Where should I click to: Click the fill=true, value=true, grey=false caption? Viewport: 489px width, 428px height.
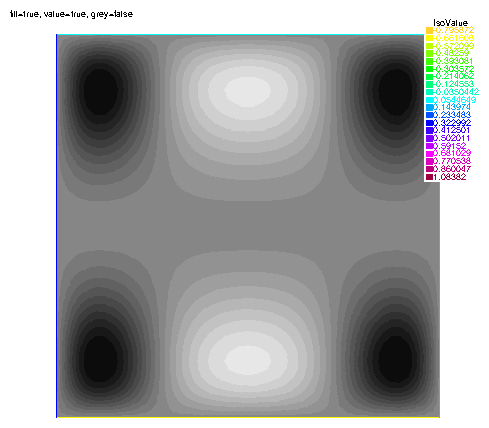[x=71, y=14]
